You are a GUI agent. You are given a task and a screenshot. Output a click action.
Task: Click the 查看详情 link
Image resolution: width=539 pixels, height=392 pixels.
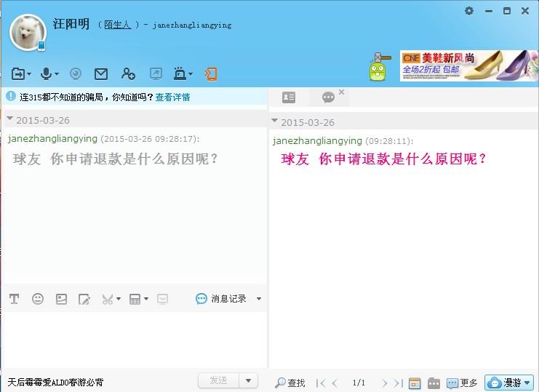coord(172,97)
